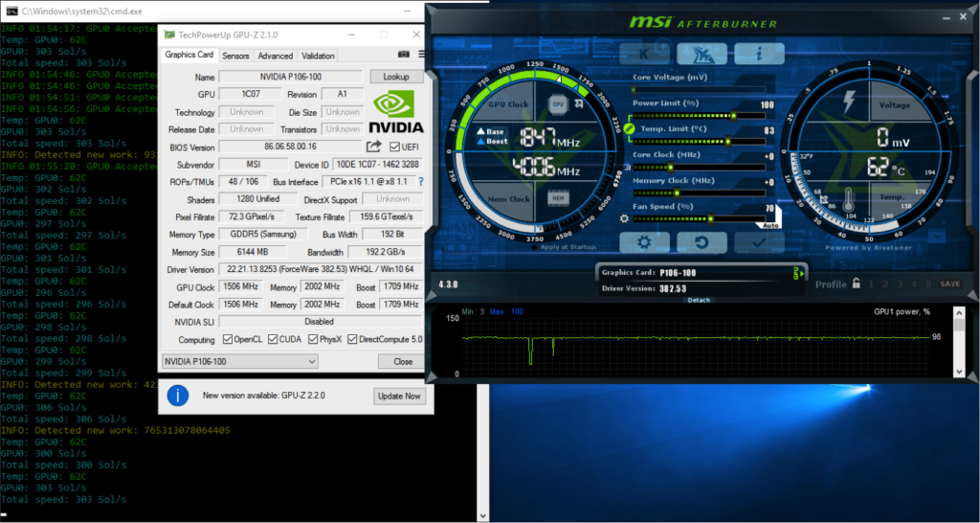
Task: Click the small curve icon near core clock slider
Action: click(627, 167)
